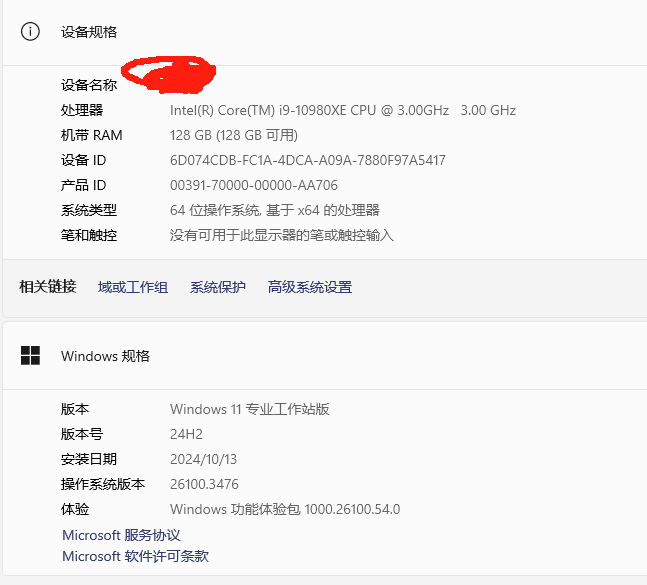Click the Windows 11 专业工作站版 edition text
The image size is (647, 585).
tap(250, 409)
